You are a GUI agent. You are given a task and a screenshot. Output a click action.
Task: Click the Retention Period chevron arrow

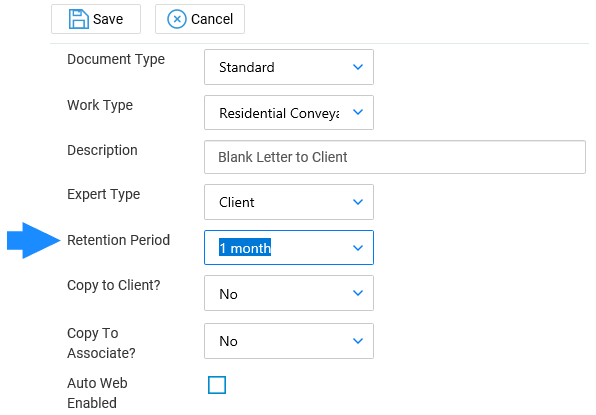tap(358, 248)
